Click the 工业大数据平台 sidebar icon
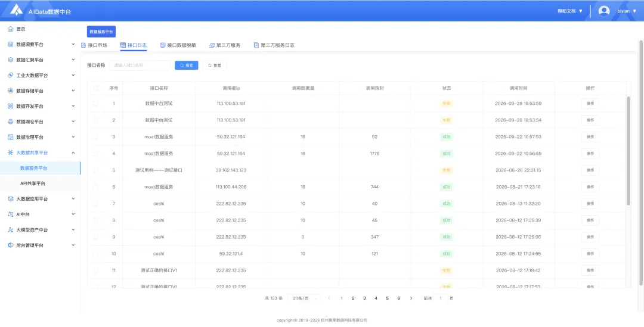This screenshot has width=644, height=327. coord(11,76)
